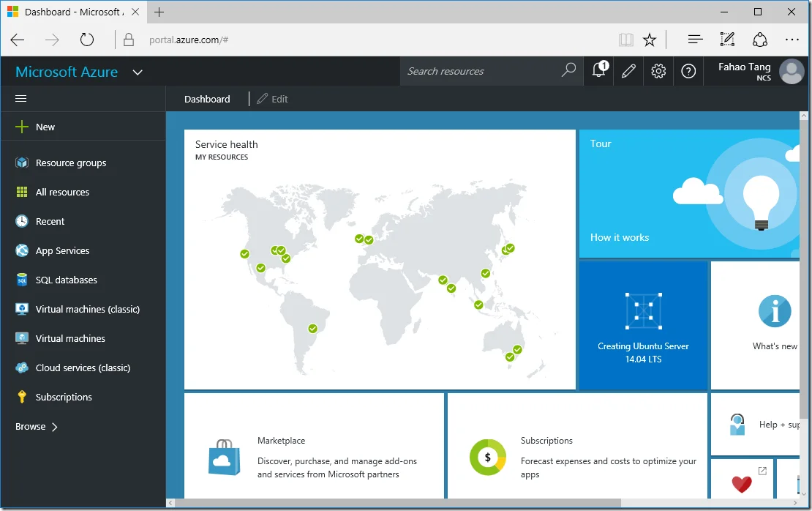Open the browser Hub icon
This screenshot has height=511, width=812.
695,40
